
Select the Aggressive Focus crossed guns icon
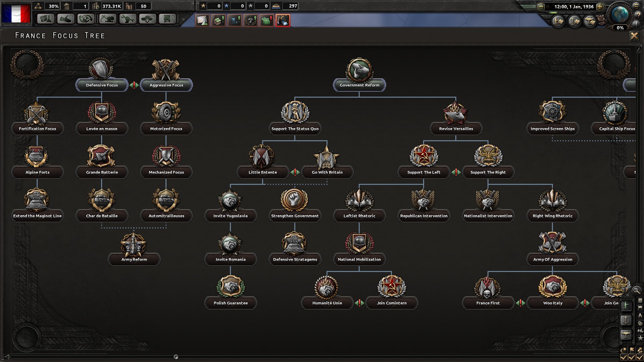click(x=166, y=70)
